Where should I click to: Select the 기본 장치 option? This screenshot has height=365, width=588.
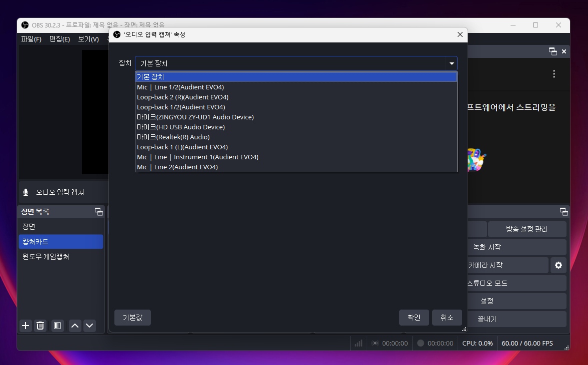[x=296, y=77]
